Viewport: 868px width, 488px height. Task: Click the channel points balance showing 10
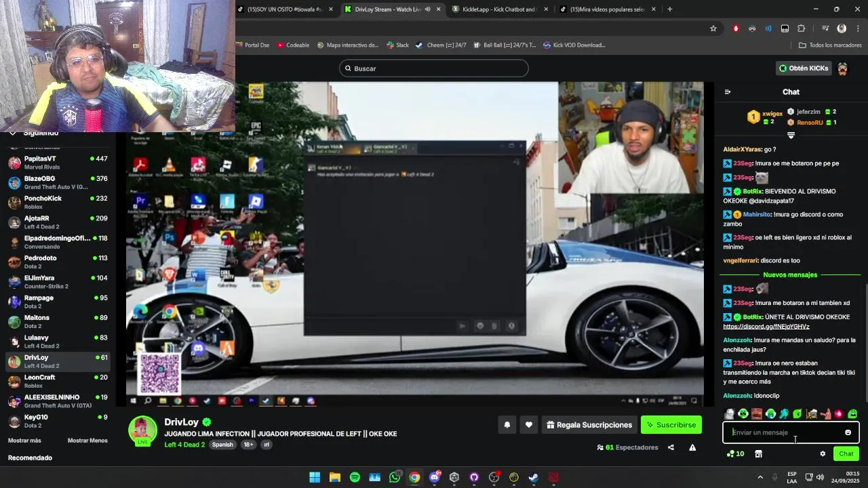tap(736, 454)
